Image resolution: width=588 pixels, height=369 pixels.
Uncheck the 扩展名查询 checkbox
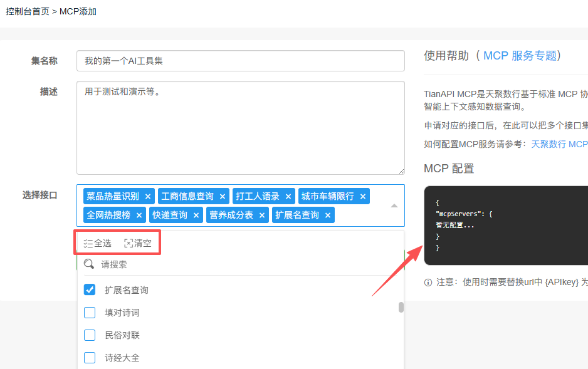point(88,289)
